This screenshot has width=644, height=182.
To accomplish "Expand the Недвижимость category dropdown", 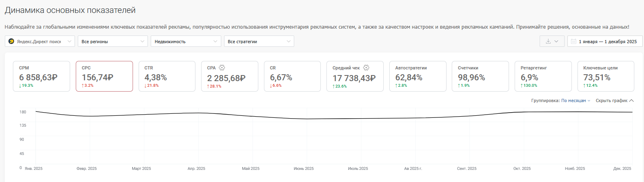I will (x=186, y=41).
